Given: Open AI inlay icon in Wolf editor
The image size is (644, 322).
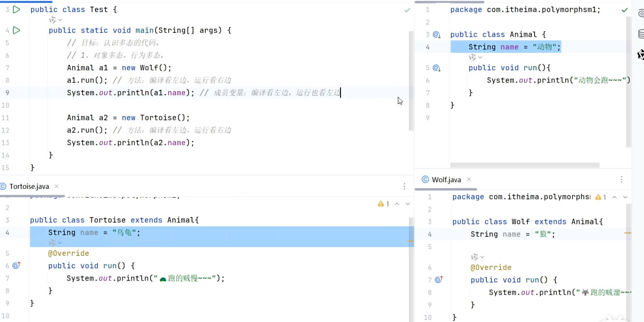Looking at the screenshot, I should point(474,257).
